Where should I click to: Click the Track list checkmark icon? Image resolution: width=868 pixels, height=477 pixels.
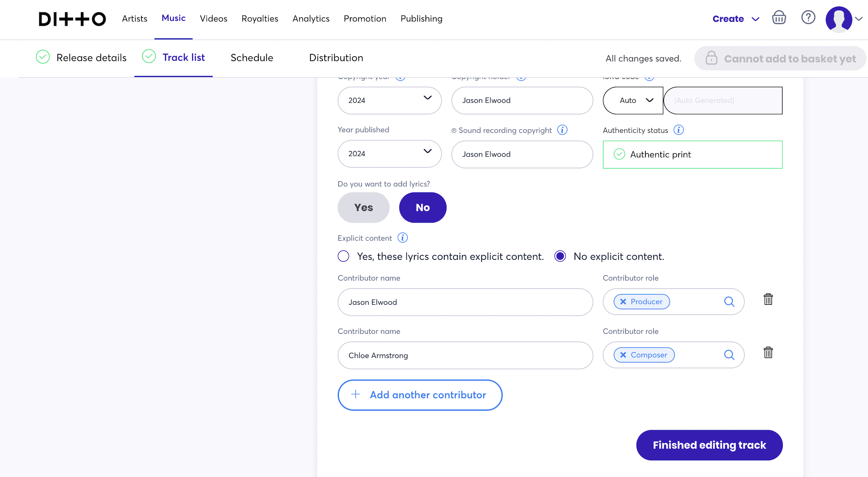click(149, 56)
